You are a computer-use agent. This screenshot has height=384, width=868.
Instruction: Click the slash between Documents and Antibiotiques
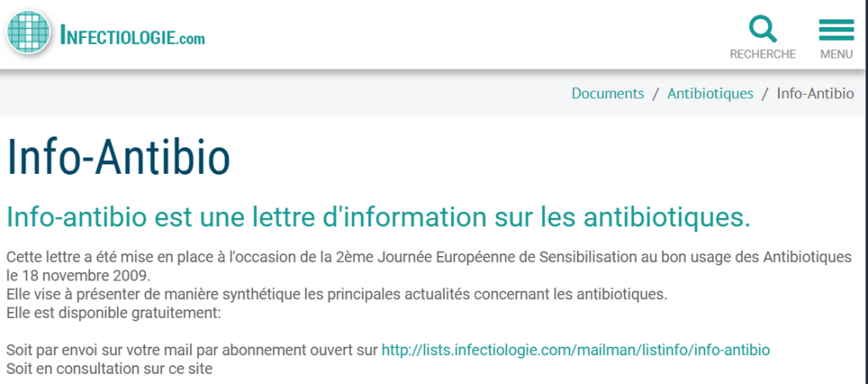pos(655,93)
